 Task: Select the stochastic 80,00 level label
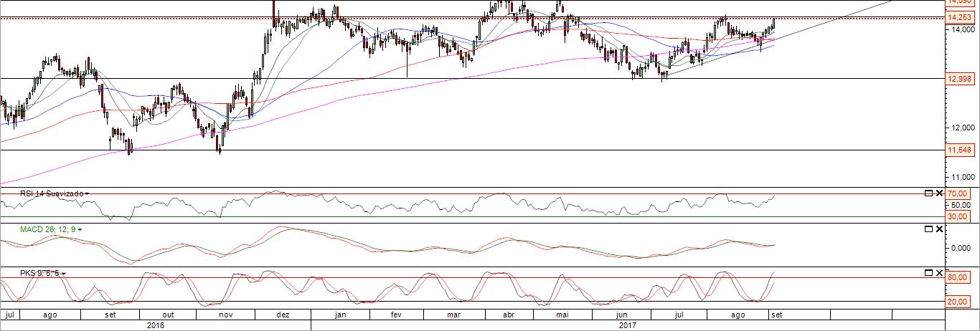tap(958, 277)
